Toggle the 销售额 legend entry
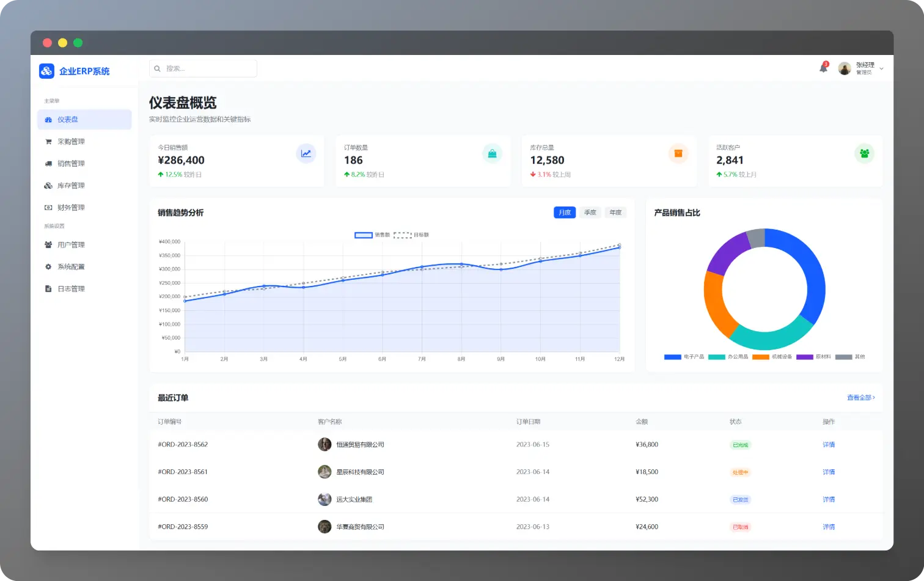Viewport: 924px width, 581px height. point(372,235)
